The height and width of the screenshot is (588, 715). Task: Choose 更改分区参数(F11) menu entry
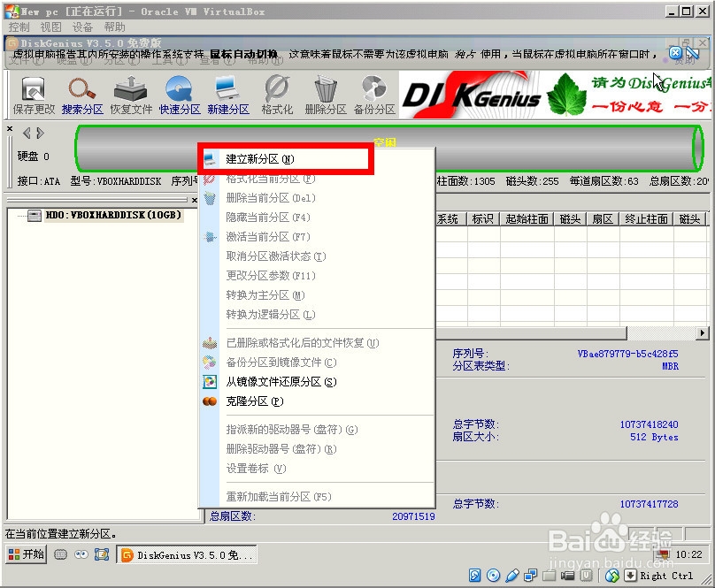[x=316, y=276]
